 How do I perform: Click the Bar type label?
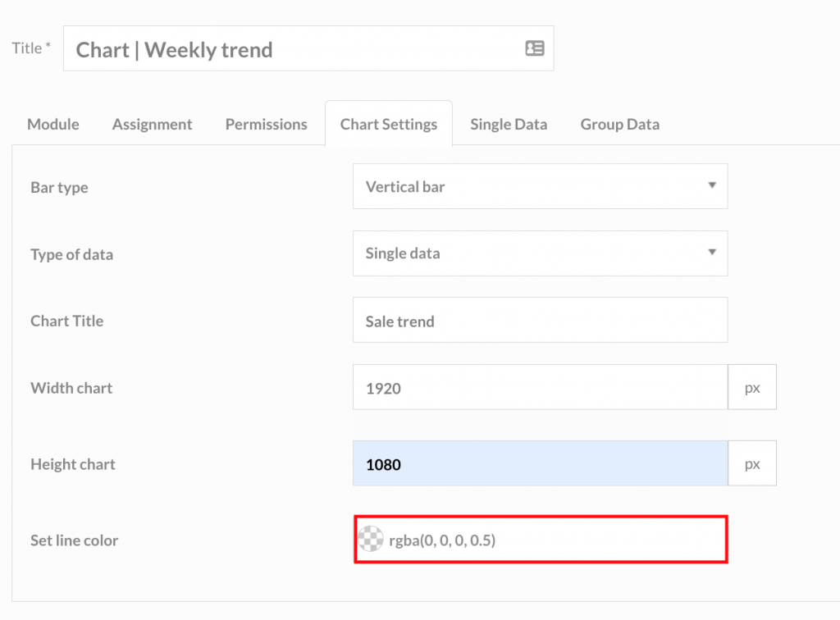tap(59, 187)
